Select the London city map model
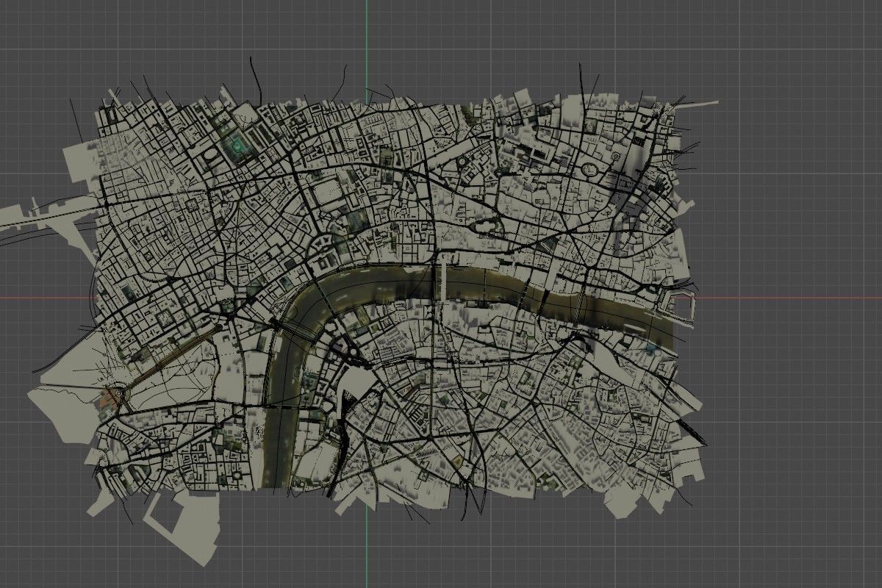This screenshot has width=882, height=588. [x=367, y=294]
